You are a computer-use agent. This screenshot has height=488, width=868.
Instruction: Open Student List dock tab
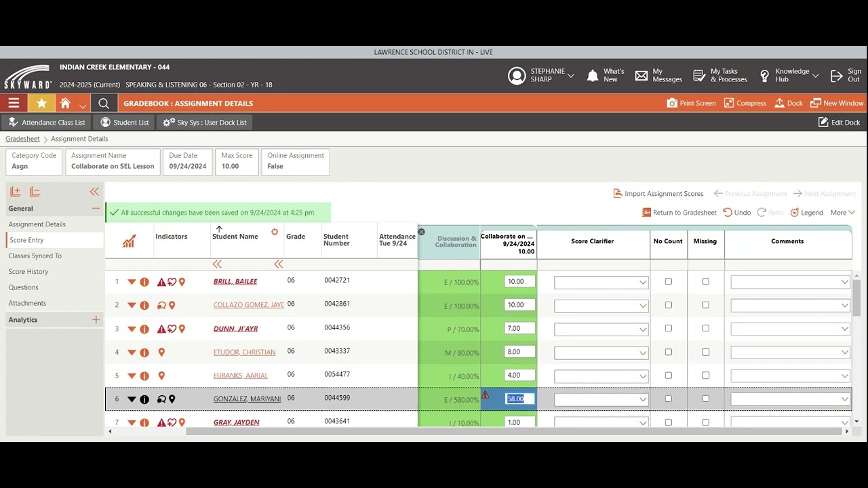pos(124,122)
